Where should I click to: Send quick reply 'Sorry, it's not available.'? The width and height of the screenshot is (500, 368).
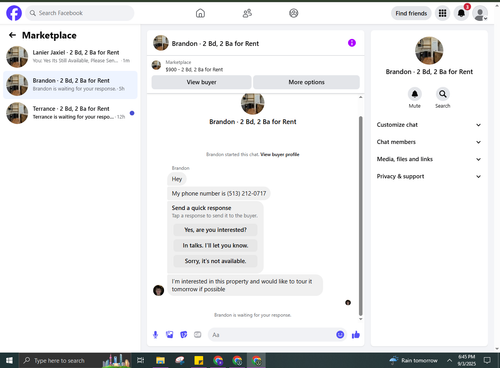click(215, 261)
